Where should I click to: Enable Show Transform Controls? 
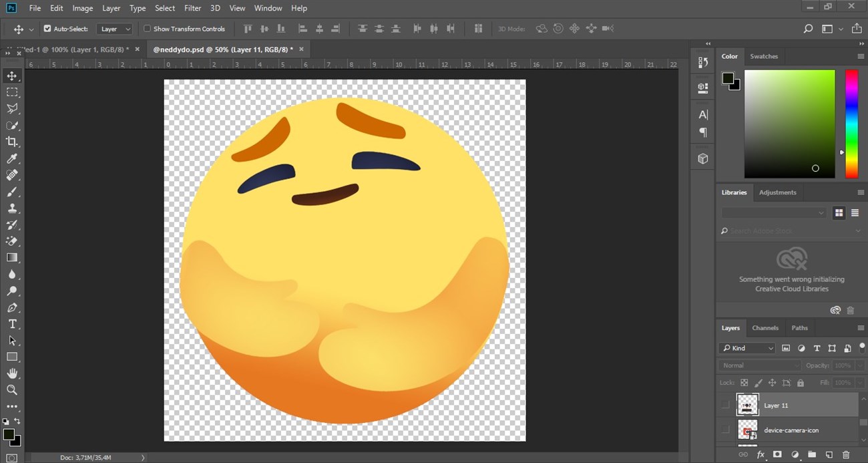click(x=148, y=29)
